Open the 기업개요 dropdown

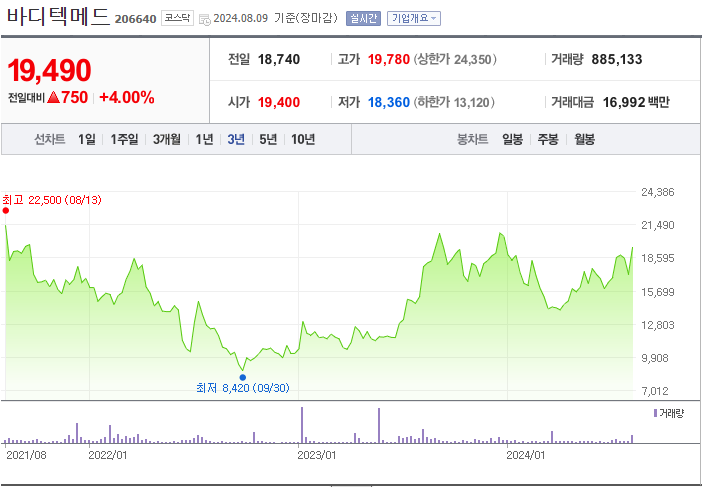click(x=414, y=18)
